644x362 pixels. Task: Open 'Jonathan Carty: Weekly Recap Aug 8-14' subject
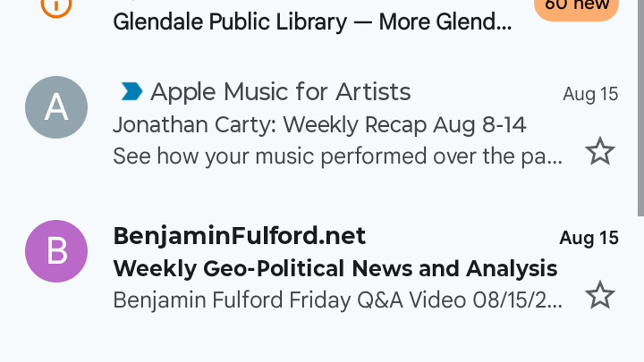tap(319, 125)
